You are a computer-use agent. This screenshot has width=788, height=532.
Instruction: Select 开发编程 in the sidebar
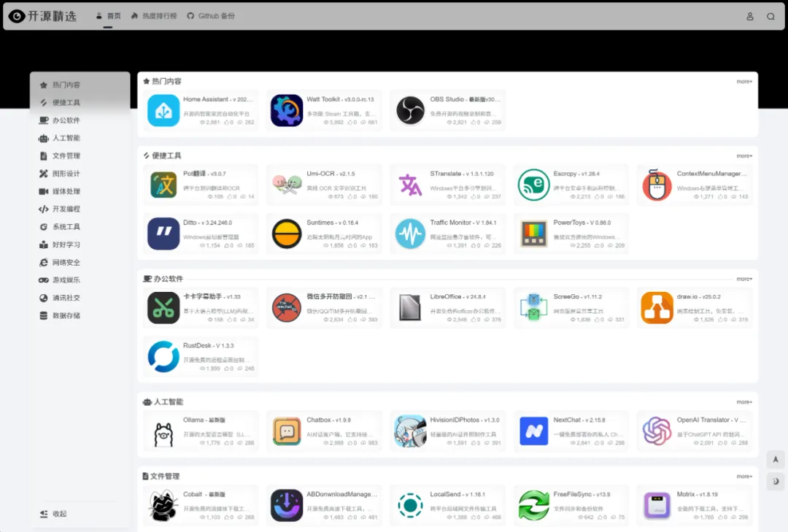pyautogui.click(x=80, y=209)
